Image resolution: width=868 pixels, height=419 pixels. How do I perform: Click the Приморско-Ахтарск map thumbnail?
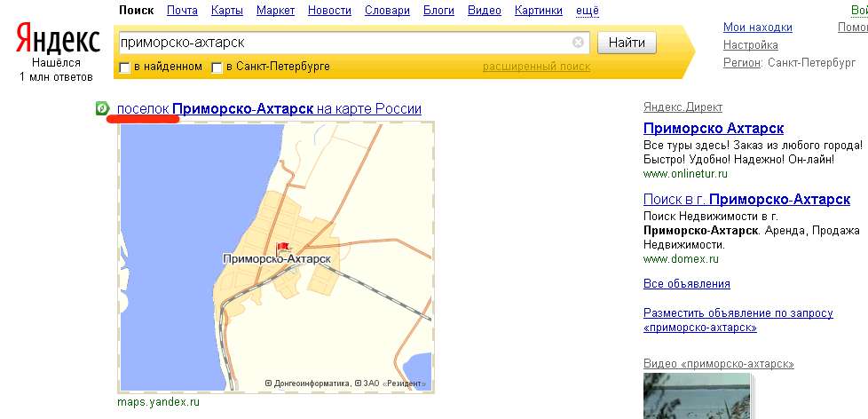click(276, 258)
